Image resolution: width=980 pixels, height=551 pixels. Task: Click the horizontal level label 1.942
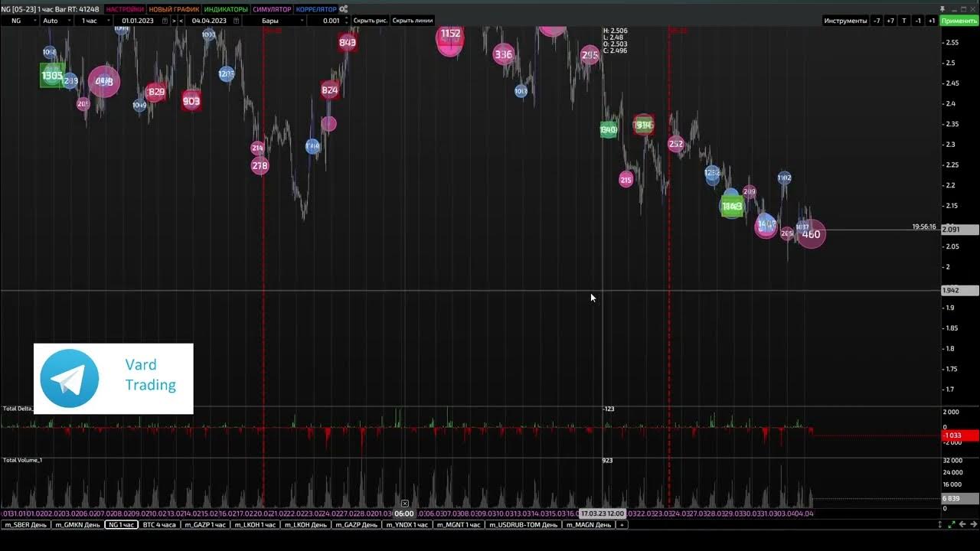click(x=960, y=291)
